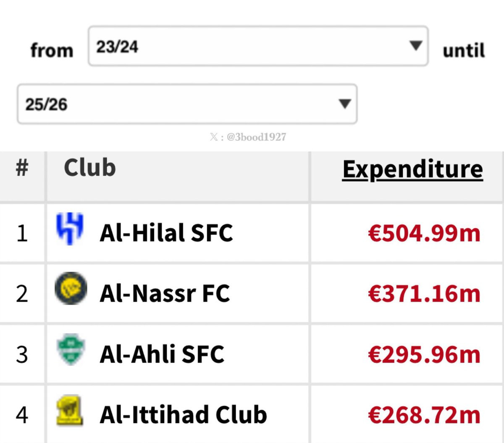Click the Al-Nassr FC club crest
504x443 pixels.
point(71,288)
